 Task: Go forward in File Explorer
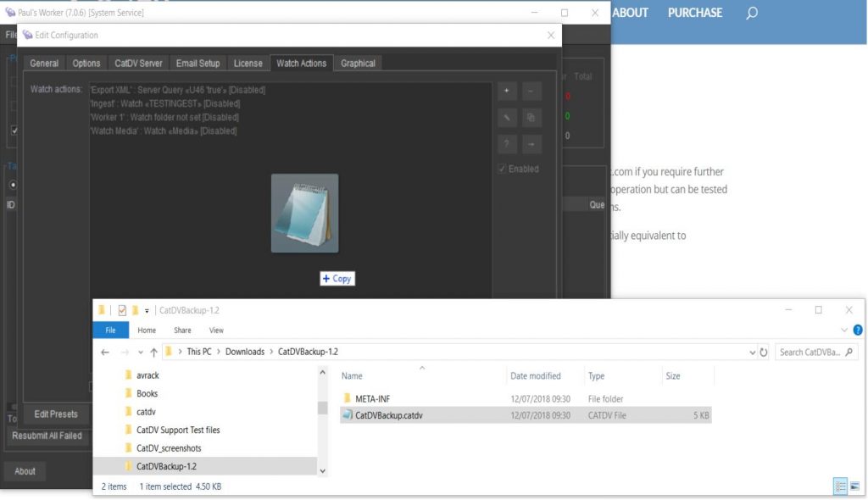(x=125, y=353)
